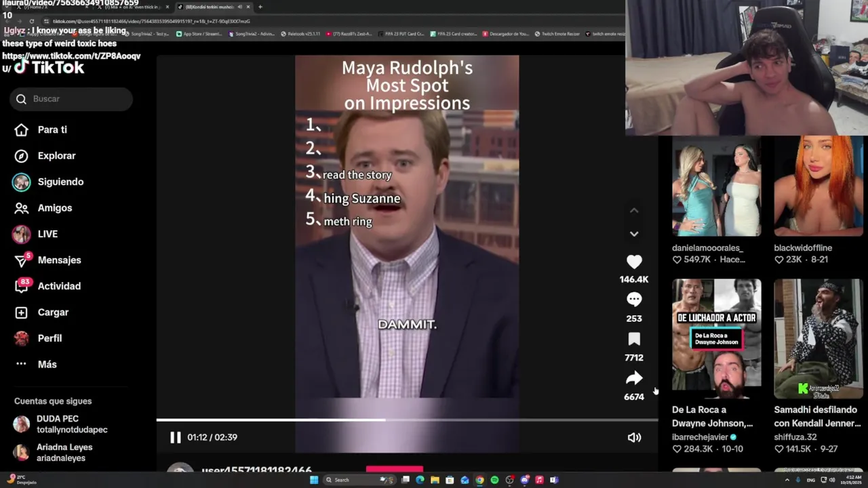Open Samadhi desfilando video thumbnail

coord(818,339)
